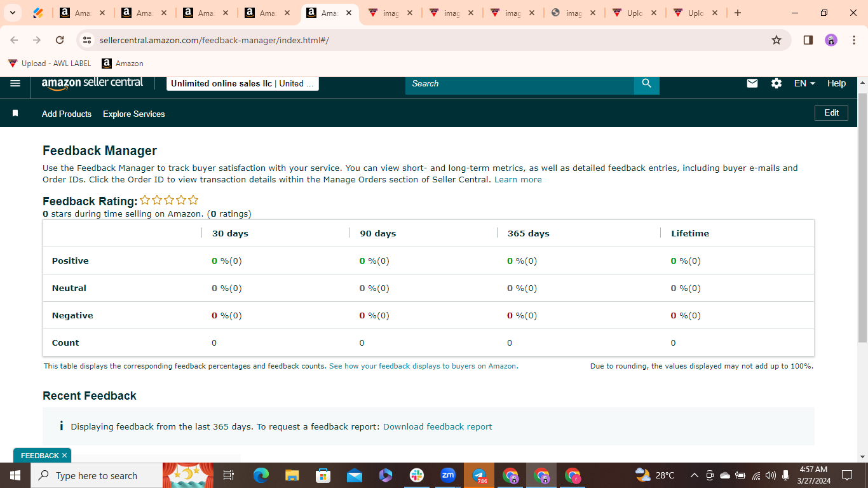Open File Explorer from the taskbar
The width and height of the screenshot is (868, 488).
[x=292, y=475]
